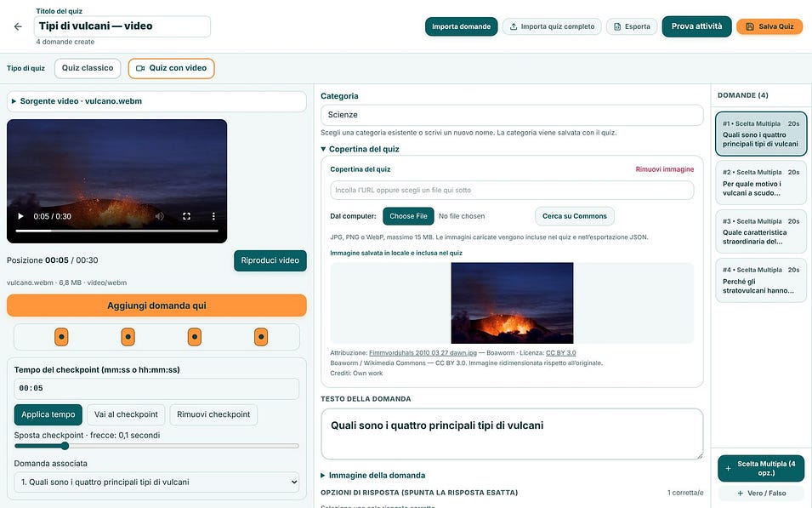Open the Fimmvorduhals 2010 03 27 dawn.jpg attribution link
Viewport: 812px width, 508px height.
(x=423, y=353)
